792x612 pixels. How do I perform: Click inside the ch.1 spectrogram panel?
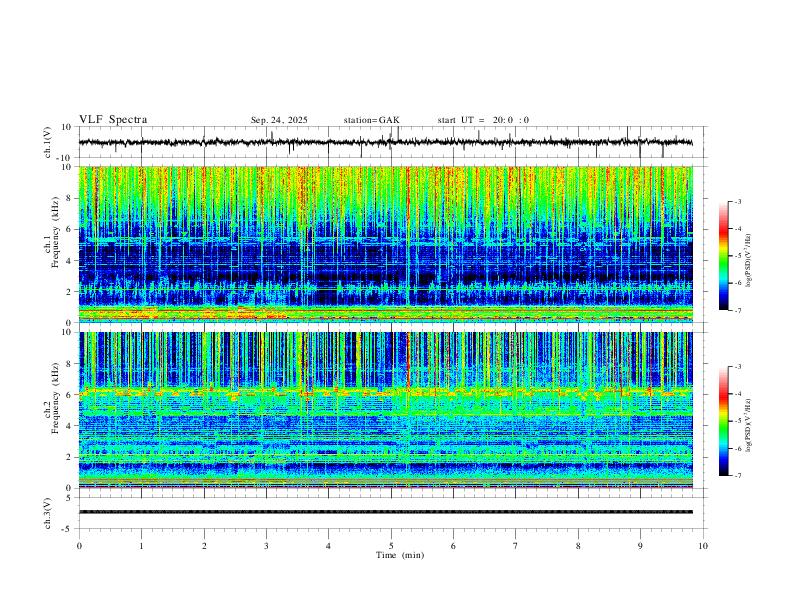385,244
